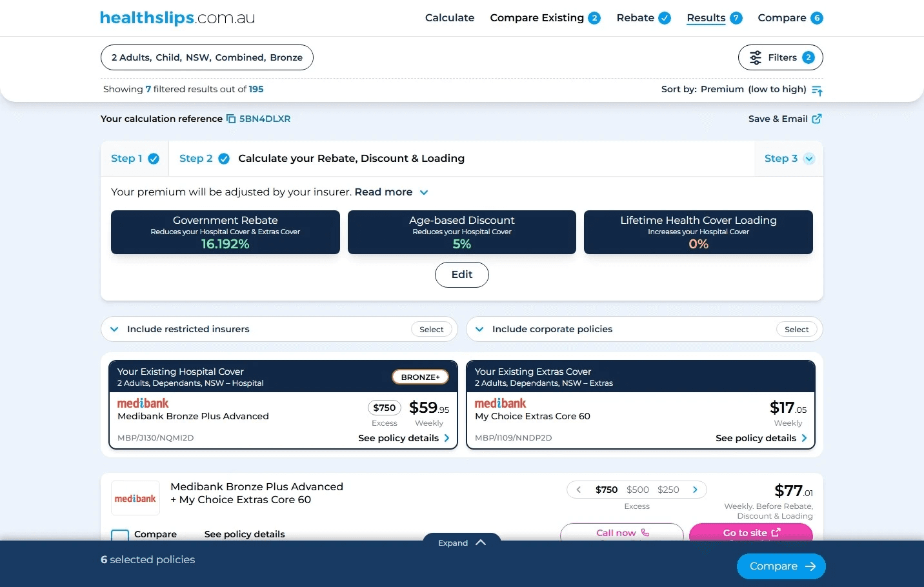Viewport: 924px width, 587px height.
Task: Open the Filters button
Action: [x=781, y=57]
